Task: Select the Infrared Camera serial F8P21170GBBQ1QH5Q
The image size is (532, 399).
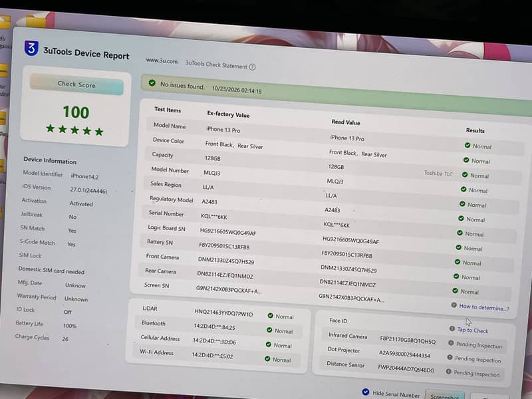Action: pyautogui.click(x=408, y=340)
